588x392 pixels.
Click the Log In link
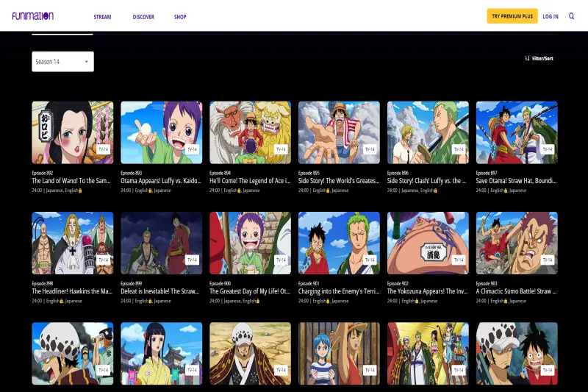pyautogui.click(x=551, y=16)
